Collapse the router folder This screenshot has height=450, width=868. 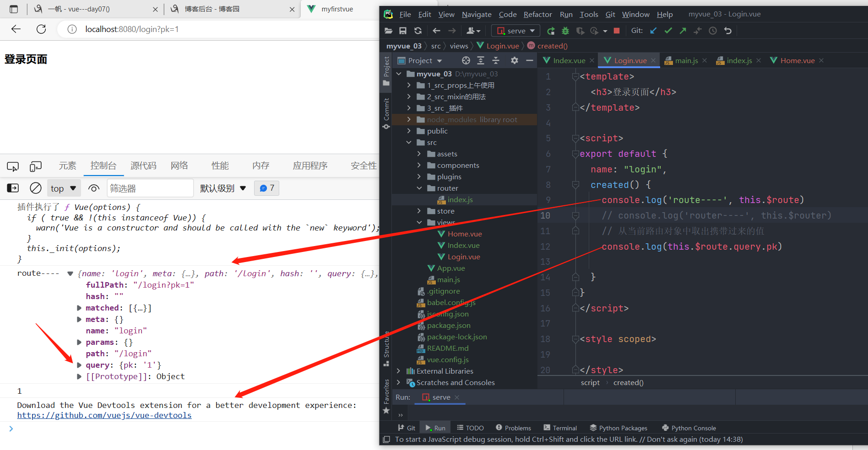coord(419,188)
